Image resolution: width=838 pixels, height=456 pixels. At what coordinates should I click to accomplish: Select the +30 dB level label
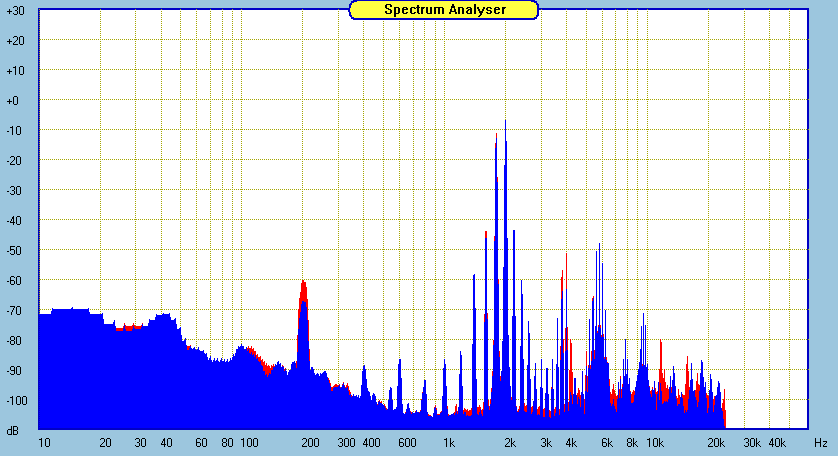pos(15,11)
